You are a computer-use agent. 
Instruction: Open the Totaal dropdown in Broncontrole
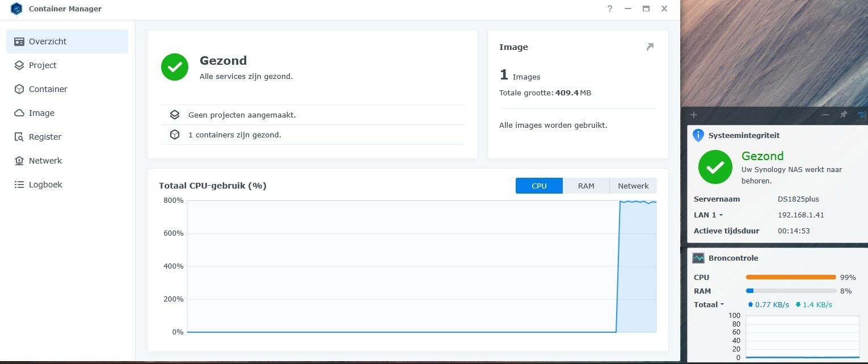(709, 304)
